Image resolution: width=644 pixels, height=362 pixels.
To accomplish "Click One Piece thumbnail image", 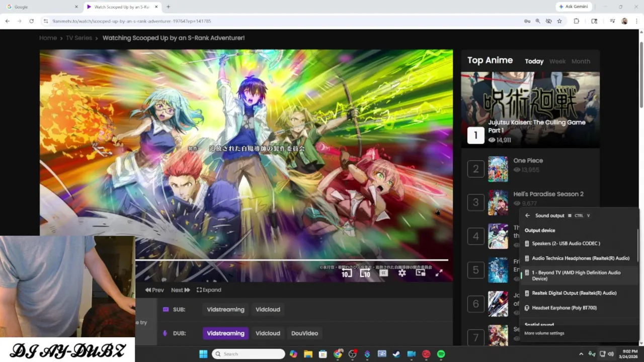I will click(x=498, y=169).
